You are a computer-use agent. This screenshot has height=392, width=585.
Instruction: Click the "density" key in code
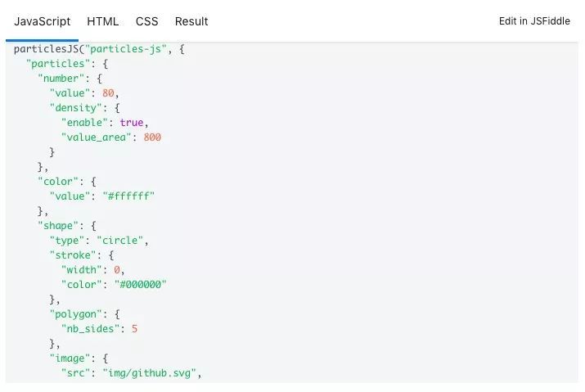[x=75, y=108]
